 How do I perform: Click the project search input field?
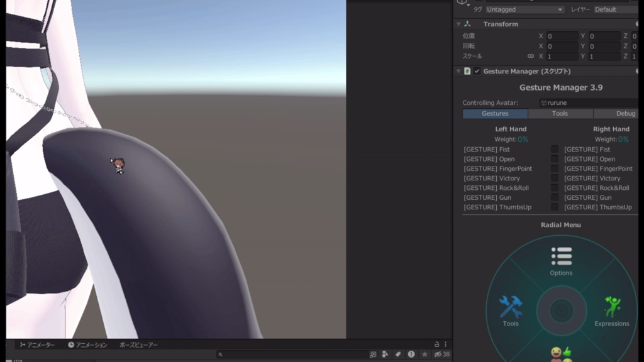292,354
